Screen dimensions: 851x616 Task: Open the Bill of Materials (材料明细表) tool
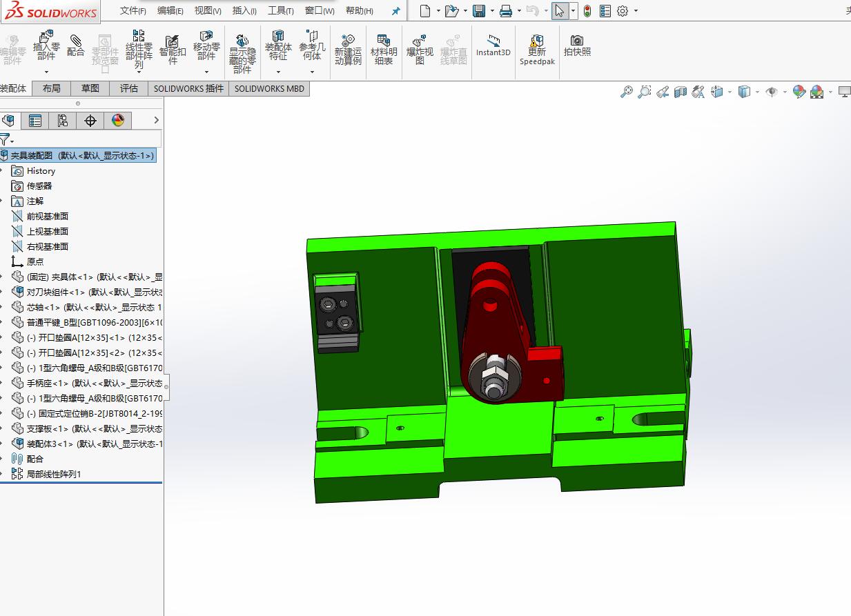click(384, 49)
